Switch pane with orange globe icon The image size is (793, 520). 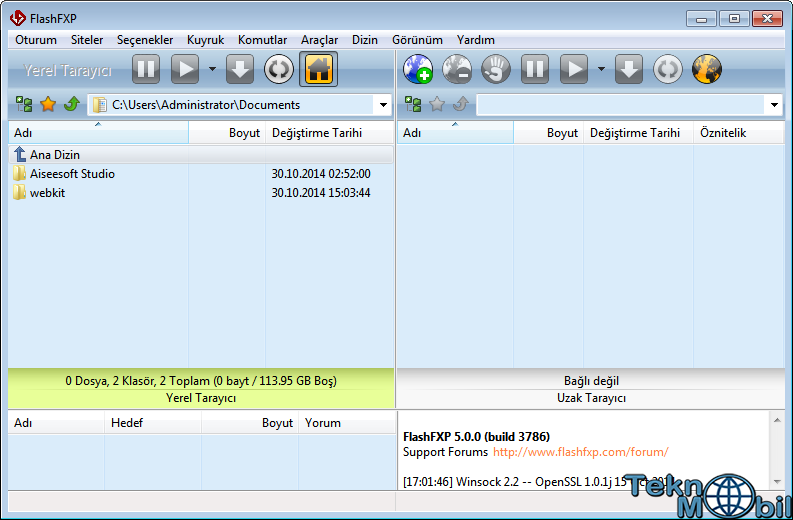coord(707,69)
